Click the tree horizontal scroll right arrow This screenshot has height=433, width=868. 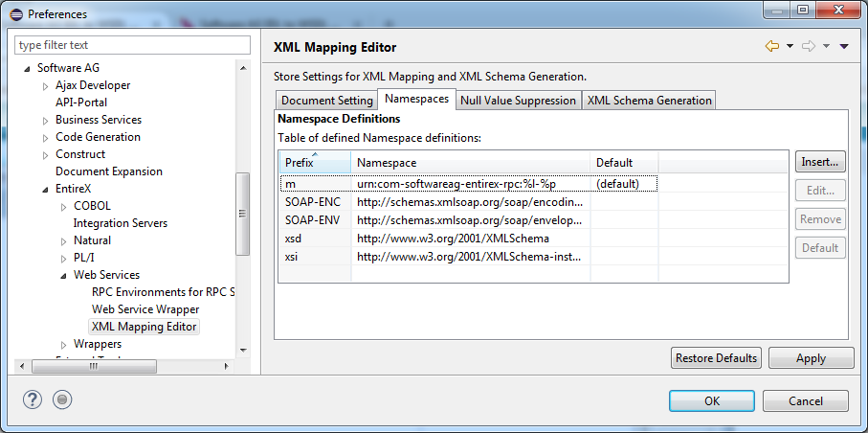(x=227, y=366)
